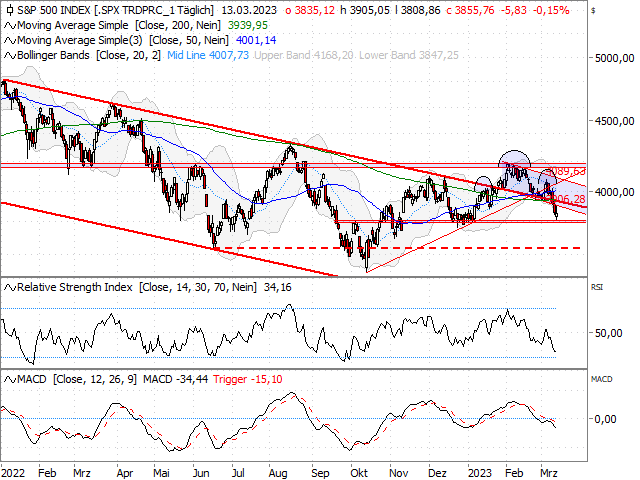
Task: Click the red 4089,63 level label
Action: pos(567,171)
